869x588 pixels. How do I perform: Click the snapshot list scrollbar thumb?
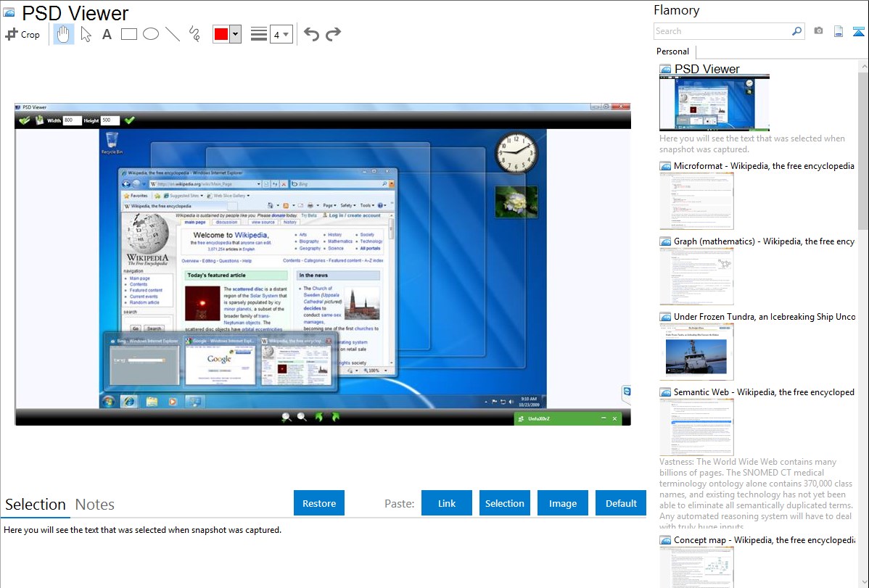tap(863, 149)
